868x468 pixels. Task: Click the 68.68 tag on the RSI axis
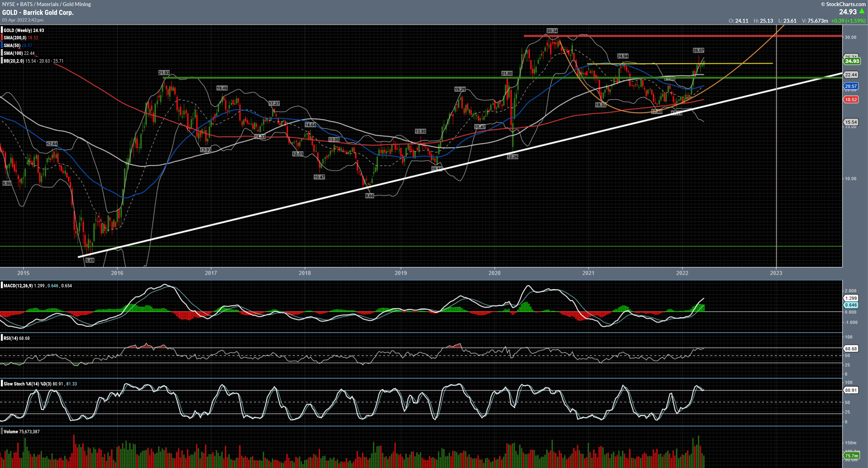coord(851,349)
